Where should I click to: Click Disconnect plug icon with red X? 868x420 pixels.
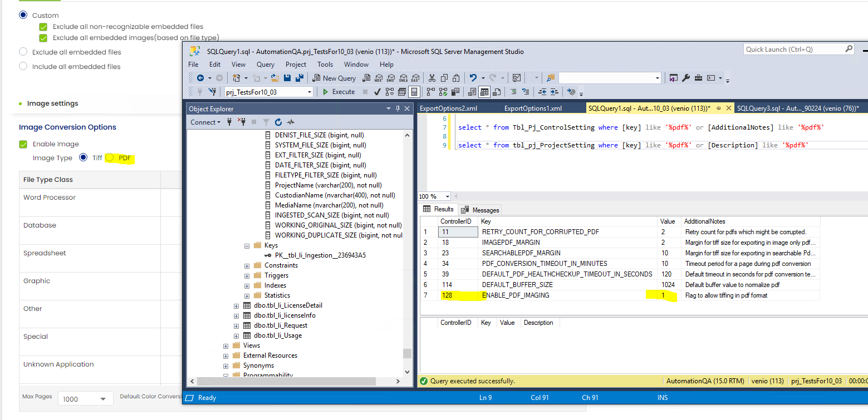(x=242, y=122)
